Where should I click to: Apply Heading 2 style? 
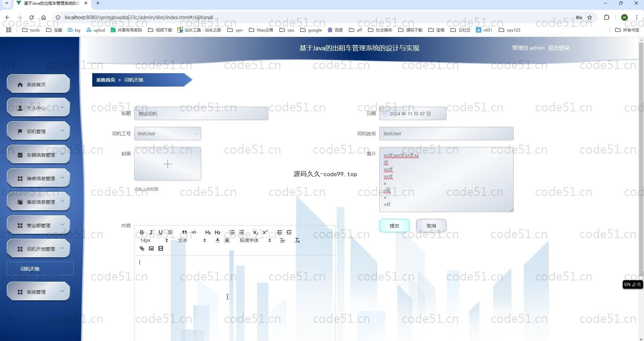click(x=217, y=232)
